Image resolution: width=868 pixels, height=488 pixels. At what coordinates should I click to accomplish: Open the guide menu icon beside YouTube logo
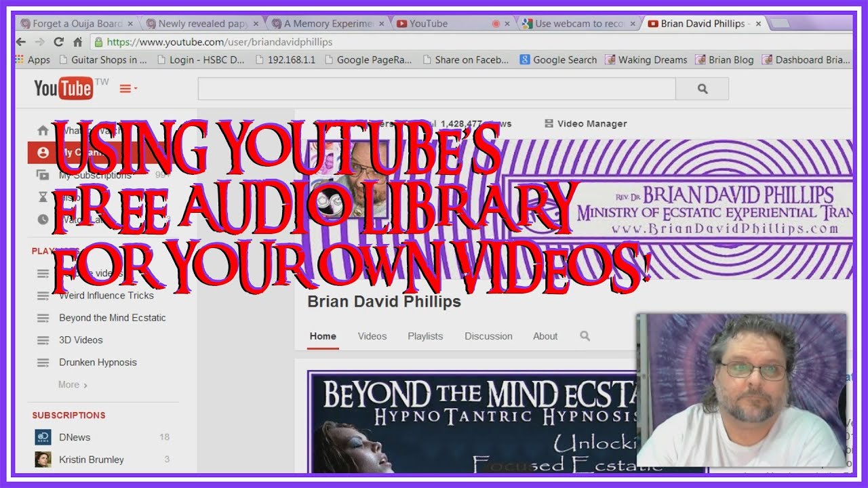(128, 89)
